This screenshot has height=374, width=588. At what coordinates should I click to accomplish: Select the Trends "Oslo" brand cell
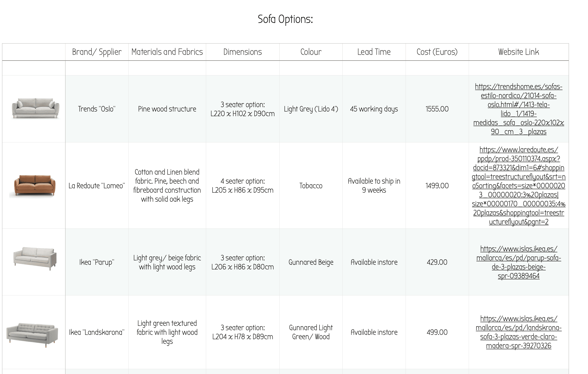tap(97, 109)
